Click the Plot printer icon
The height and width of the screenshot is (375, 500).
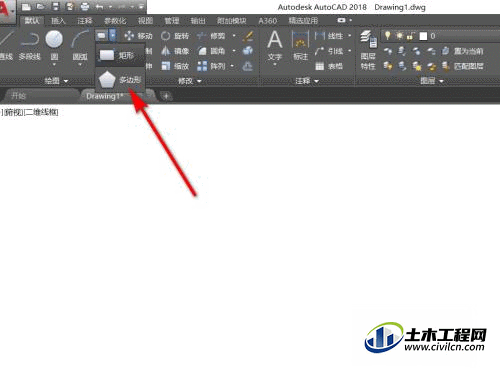click(85, 6)
